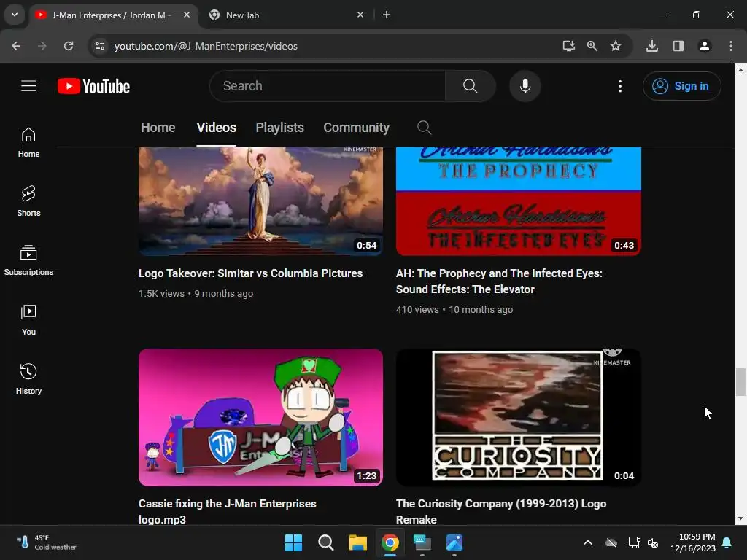Select the channel Videos tab
Viewport: 747px width, 560px height.
coord(216,128)
